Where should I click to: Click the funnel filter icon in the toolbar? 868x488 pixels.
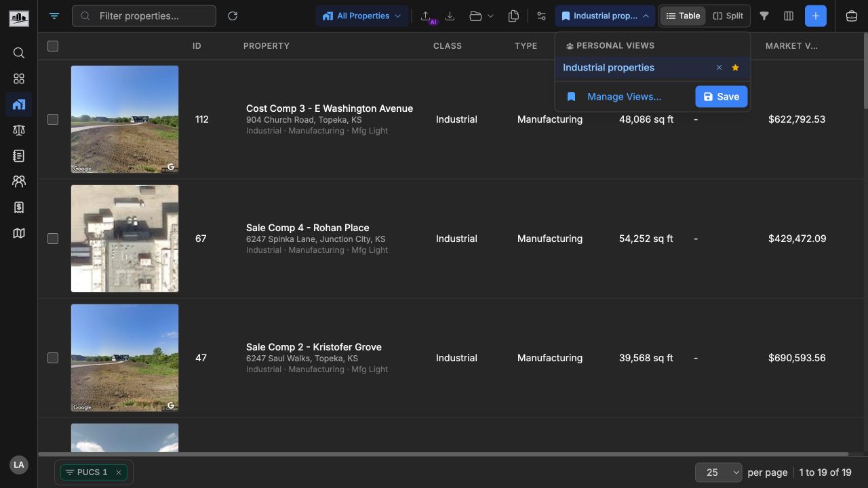(x=764, y=16)
